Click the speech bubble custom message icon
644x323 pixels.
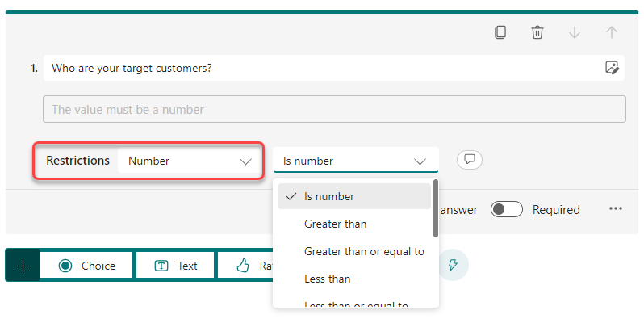pyautogui.click(x=469, y=160)
